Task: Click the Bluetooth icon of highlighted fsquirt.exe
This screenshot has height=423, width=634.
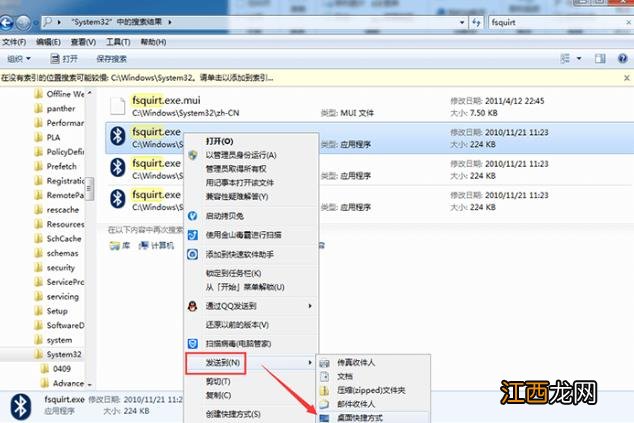Action: tap(118, 136)
